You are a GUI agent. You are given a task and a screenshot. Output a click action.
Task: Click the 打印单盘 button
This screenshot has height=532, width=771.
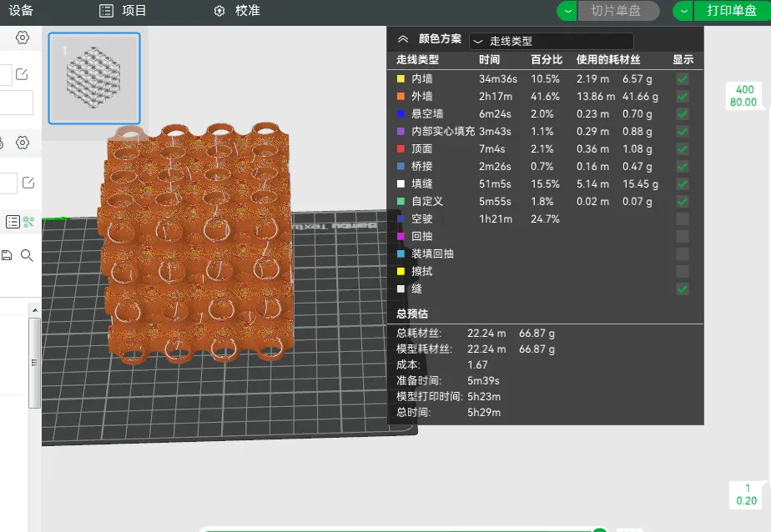click(x=732, y=11)
